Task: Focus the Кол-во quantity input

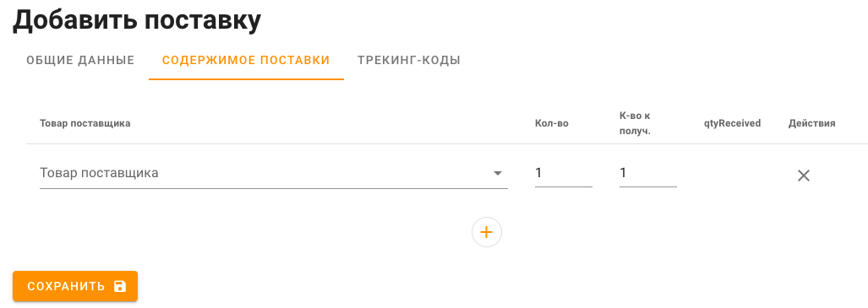Action: 564,173
